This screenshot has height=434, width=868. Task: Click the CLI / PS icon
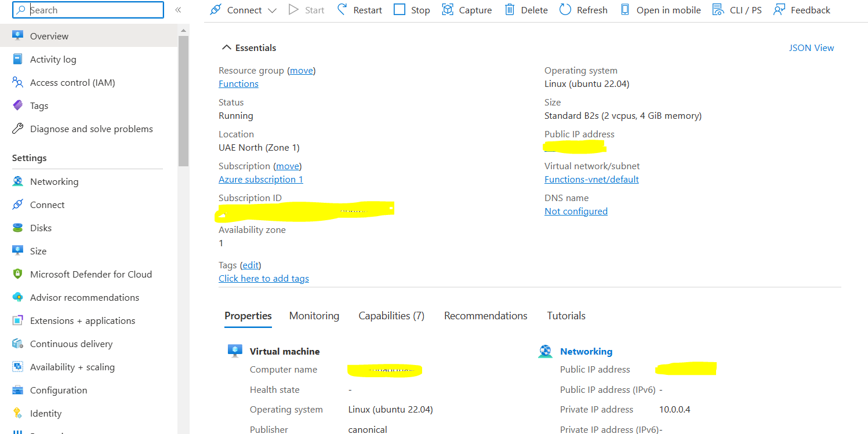(718, 9)
